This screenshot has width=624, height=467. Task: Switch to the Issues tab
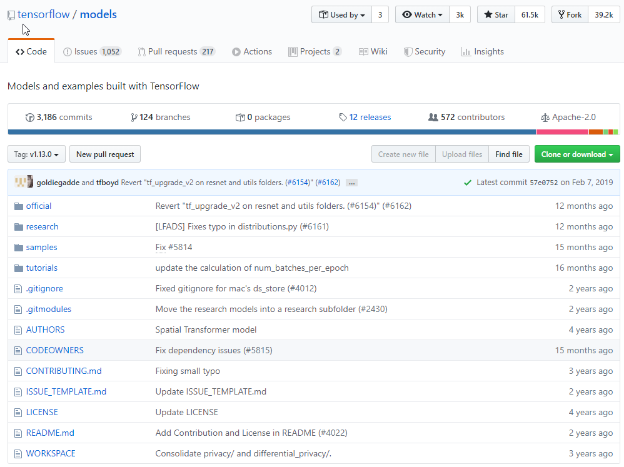92,52
